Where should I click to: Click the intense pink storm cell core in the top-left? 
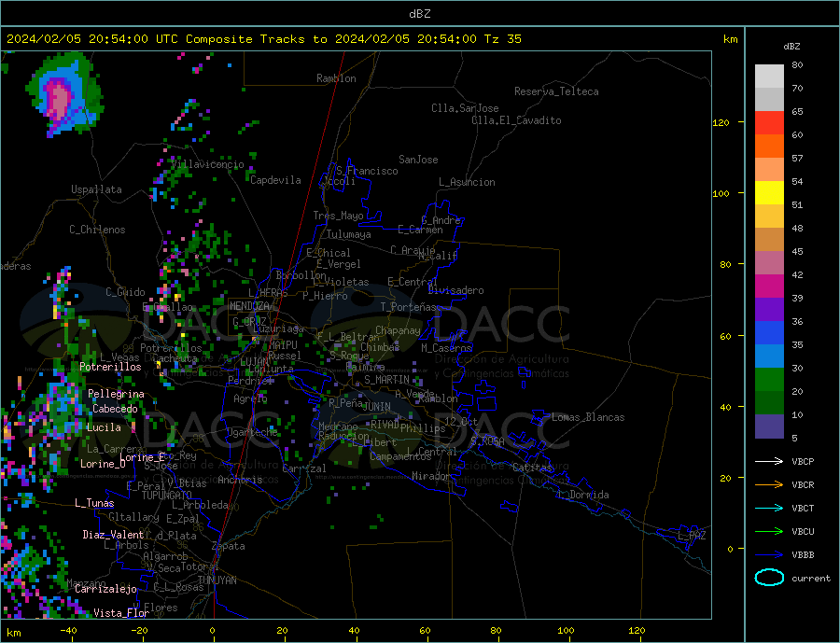coord(61,99)
